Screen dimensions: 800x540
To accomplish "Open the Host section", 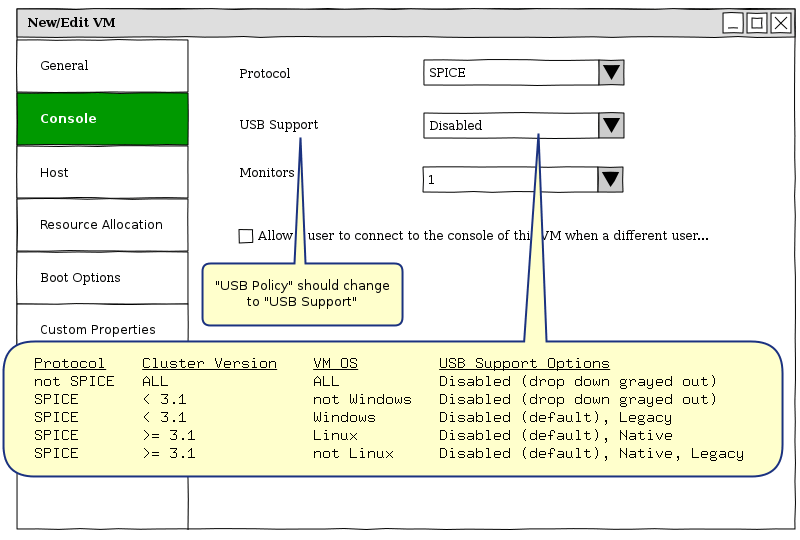I will pos(102,172).
